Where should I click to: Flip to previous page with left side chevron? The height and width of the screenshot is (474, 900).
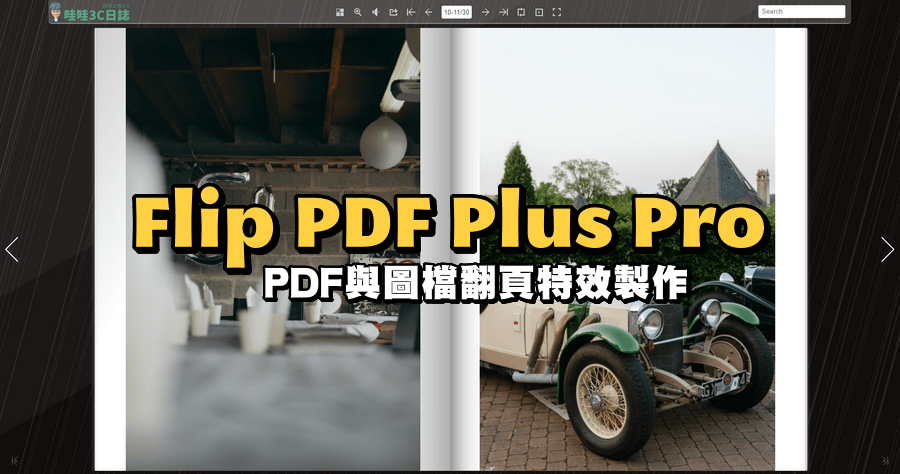tap(12, 250)
